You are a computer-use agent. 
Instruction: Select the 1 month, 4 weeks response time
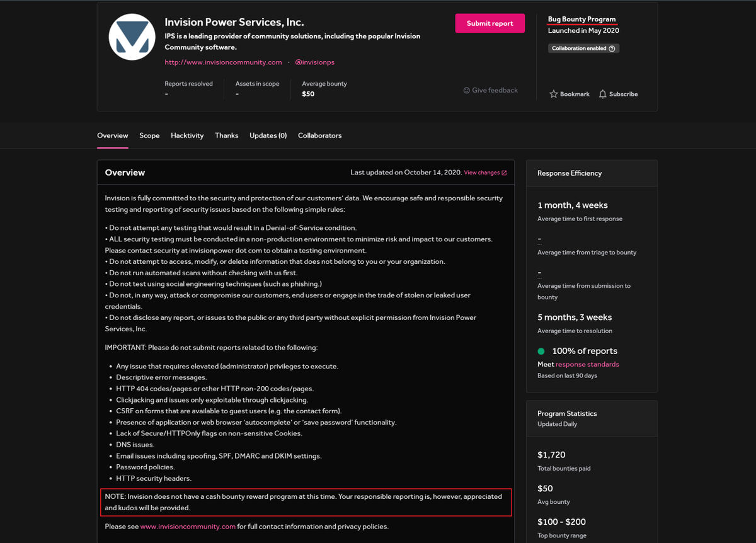click(573, 205)
